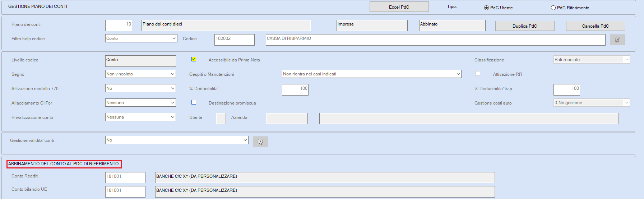644x199 pixels.
Task: Click the Abbinato field
Action: pos(453,26)
